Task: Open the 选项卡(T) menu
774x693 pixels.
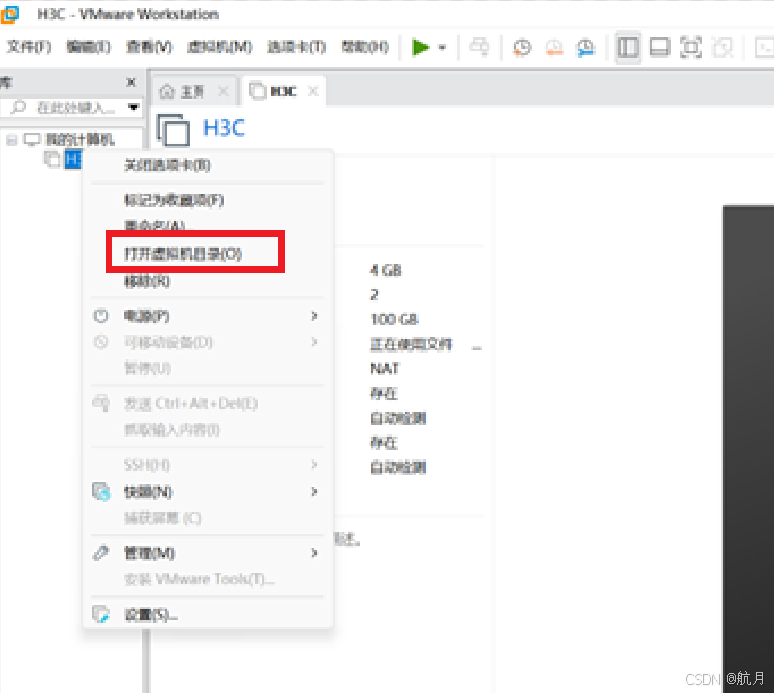Action: coord(297,47)
